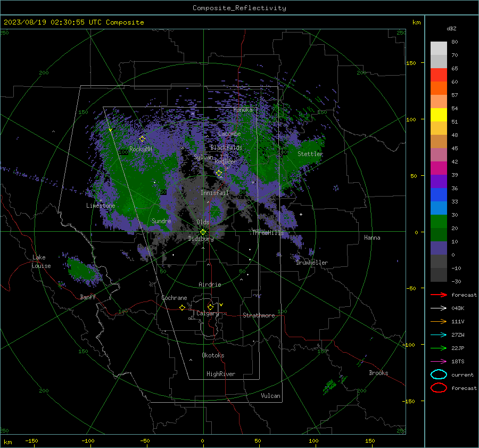Click the Composite_Reflectivity title text
This screenshot has height=448, width=479.
click(239, 8)
